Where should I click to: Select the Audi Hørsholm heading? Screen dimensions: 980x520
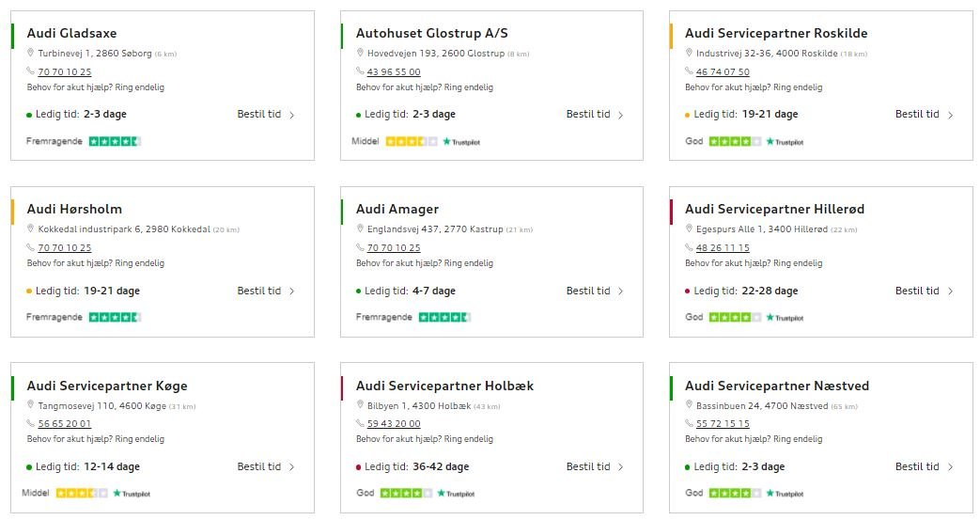tap(74, 209)
